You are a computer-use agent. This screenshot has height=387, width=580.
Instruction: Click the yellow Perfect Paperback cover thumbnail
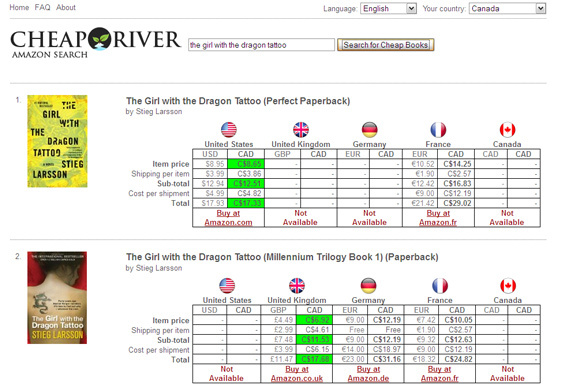57,141
